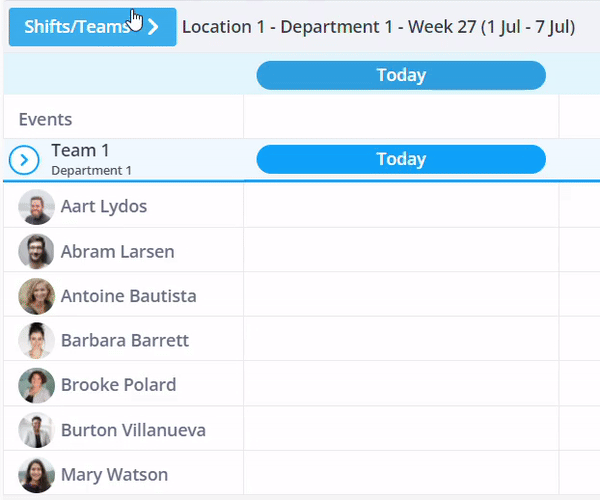This screenshot has width=600, height=500.
Task: Click Aart Lydos's avatar photo
Action: pos(36,207)
